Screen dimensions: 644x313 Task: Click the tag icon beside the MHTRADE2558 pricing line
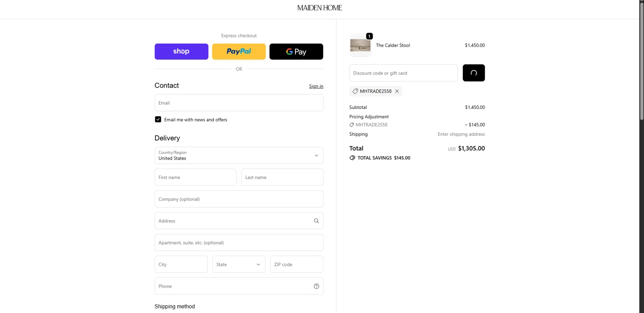click(x=352, y=125)
